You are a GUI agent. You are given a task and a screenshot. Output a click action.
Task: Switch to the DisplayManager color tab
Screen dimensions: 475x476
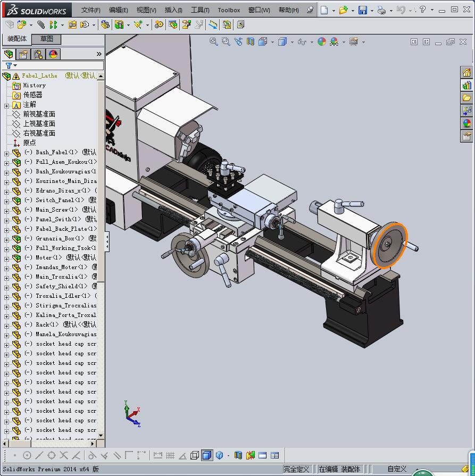tap(53, 54)
